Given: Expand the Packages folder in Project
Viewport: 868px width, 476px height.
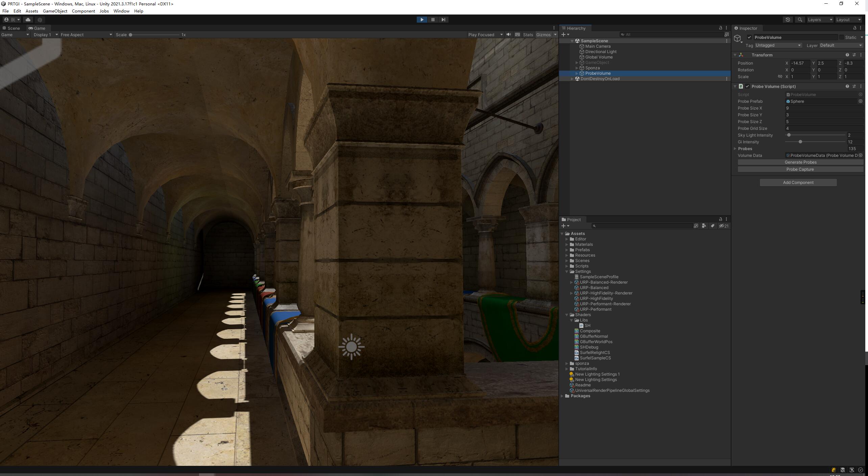Looking at the screenshot, I should (562, 396).
